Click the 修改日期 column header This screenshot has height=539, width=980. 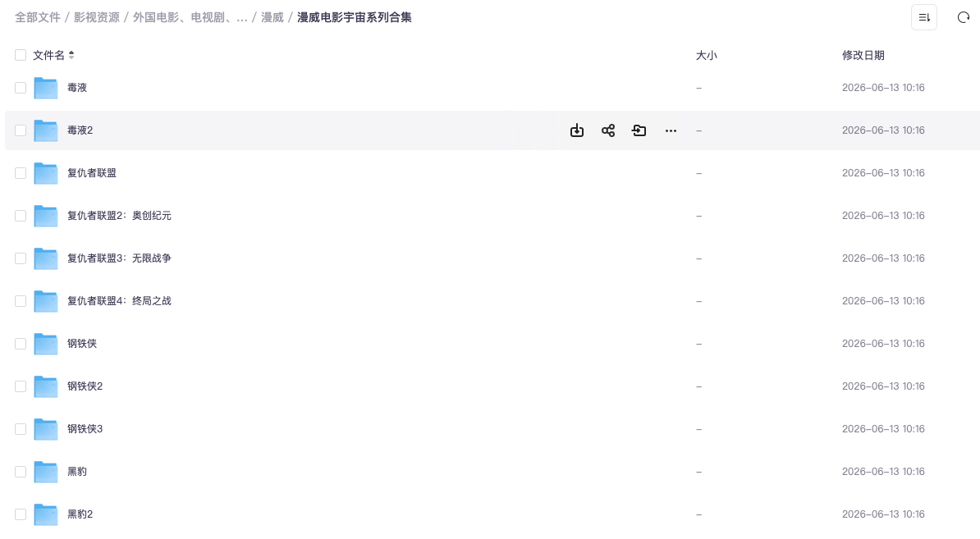click(863, 55)
